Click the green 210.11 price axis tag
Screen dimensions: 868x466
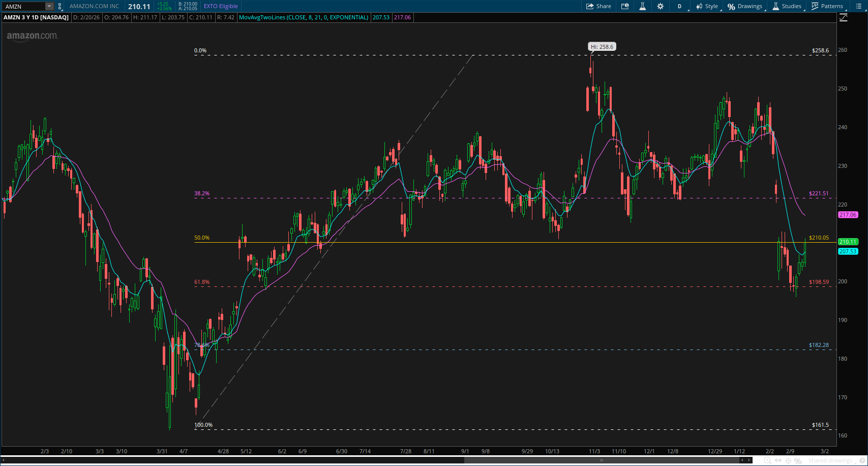click(848, 242)
